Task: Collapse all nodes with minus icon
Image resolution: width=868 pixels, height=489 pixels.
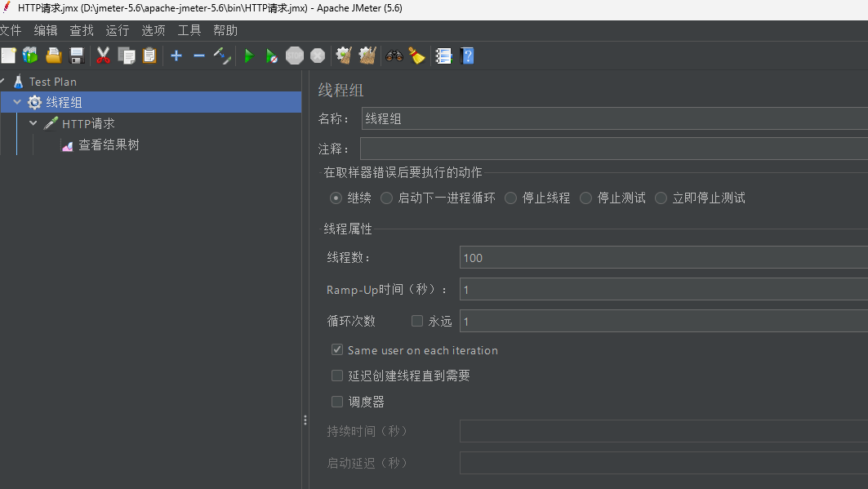Action: pos(199,56)
